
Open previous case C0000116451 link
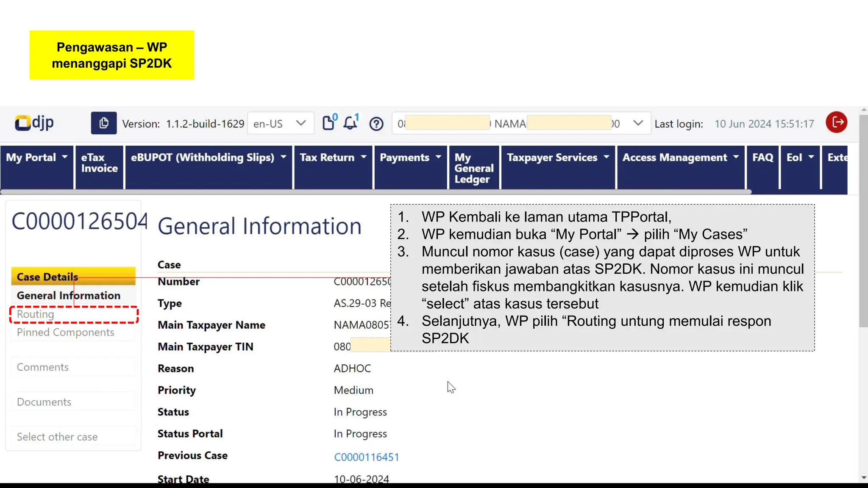(366, 457)
